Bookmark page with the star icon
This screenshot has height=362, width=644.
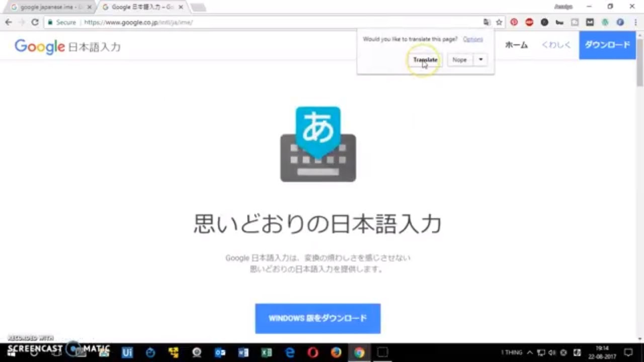499,22
